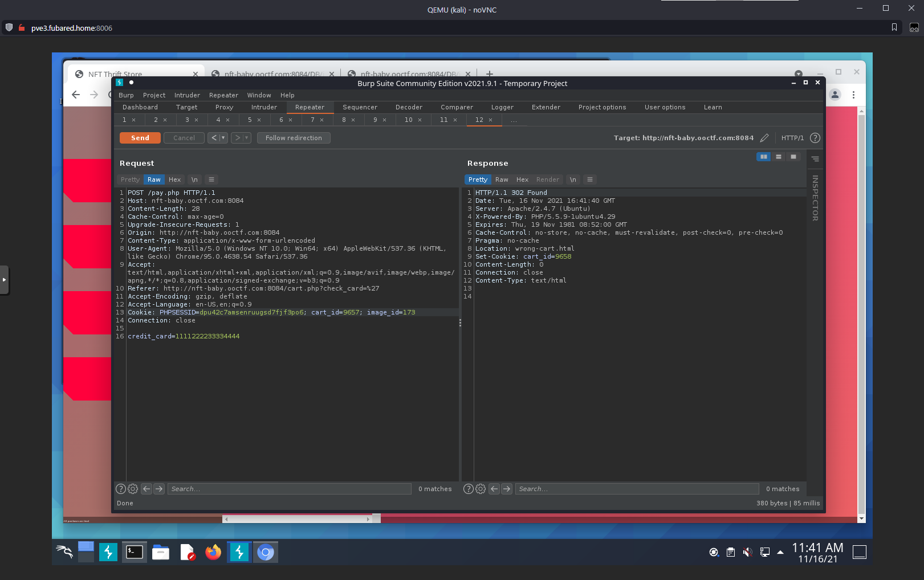The height and width of the screenshot is (580, 924).
Task: Focus the request search field
Action: click(x=290, y=489)
